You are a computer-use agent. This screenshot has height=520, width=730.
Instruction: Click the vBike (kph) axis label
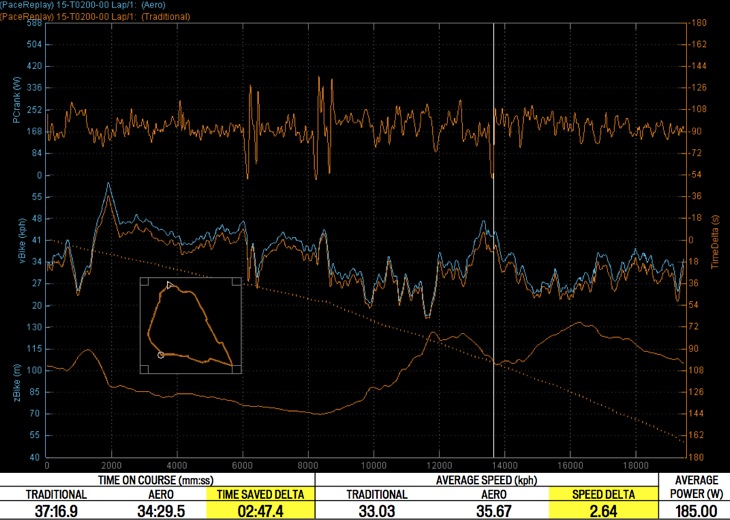click(x=22, y=241)
